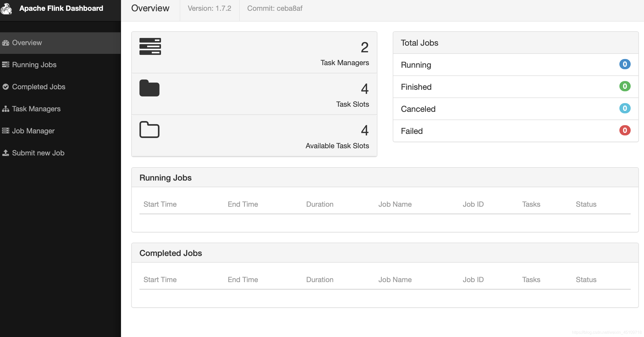This screenshot has width=644, height=337.
Task: Click the red Failed count badge
Action: click(625, 130)
